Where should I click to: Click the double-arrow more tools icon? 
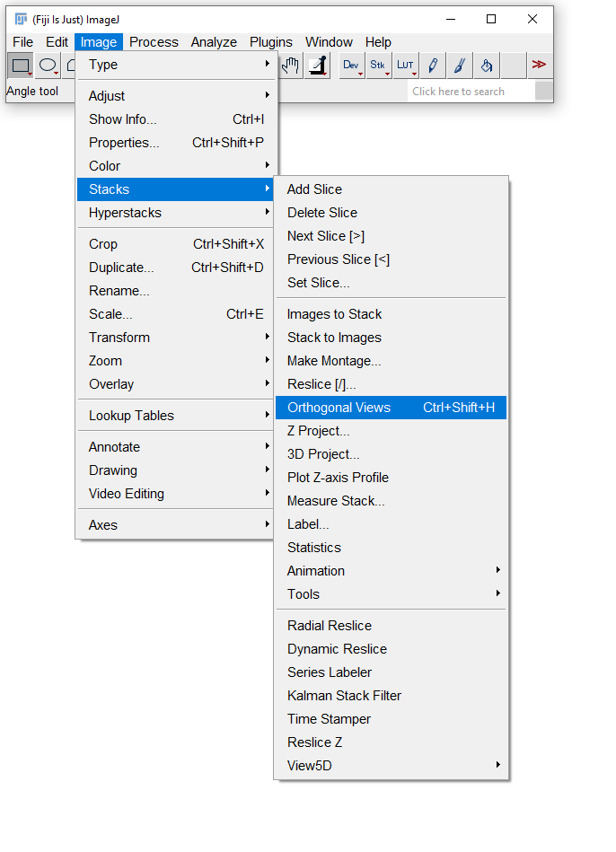(x=539, y=65)
